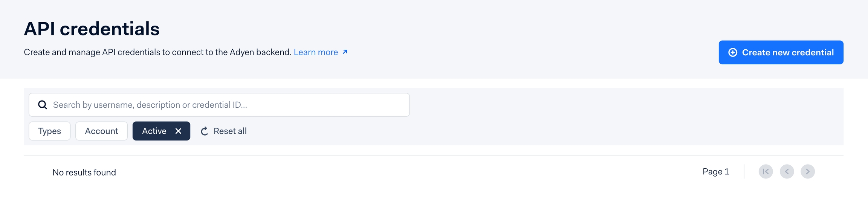Go to the previous results page
Screen dimensions: 868x209
tap(787, 172)
